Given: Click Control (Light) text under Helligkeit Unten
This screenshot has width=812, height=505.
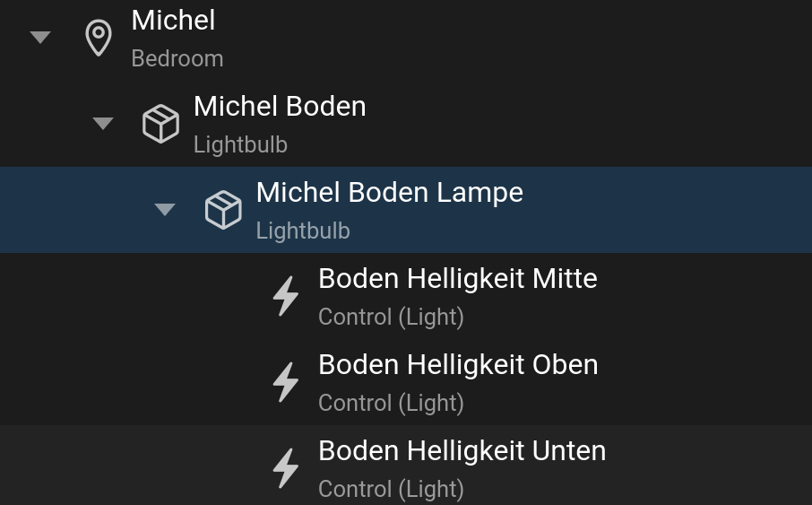Looking at the screenshot, I should pyautogui.click(x=391, y=489).
